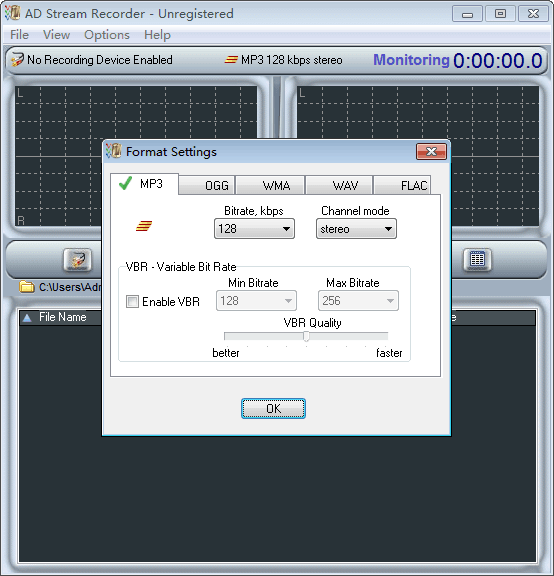
Task: Click the recording device status icon
Action: (x=17, y=60)
